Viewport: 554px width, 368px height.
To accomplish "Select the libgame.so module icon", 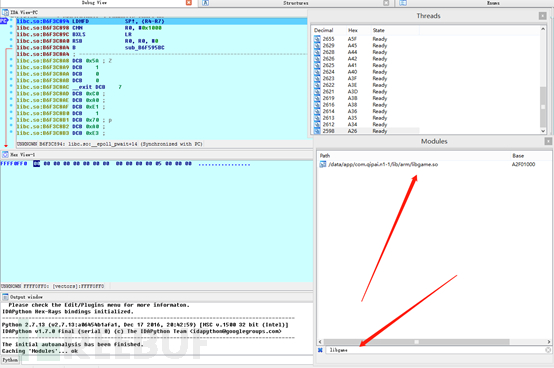I will [323, 165].
